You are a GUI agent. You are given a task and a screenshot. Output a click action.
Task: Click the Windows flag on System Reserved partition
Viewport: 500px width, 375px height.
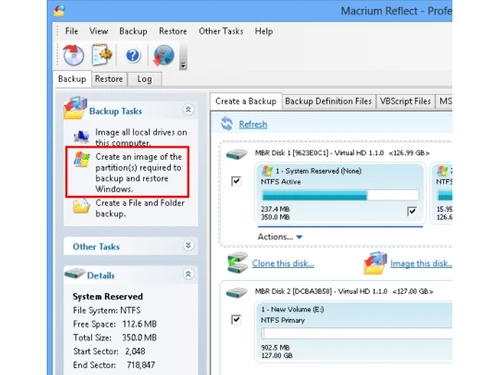[x=267, y=171]
